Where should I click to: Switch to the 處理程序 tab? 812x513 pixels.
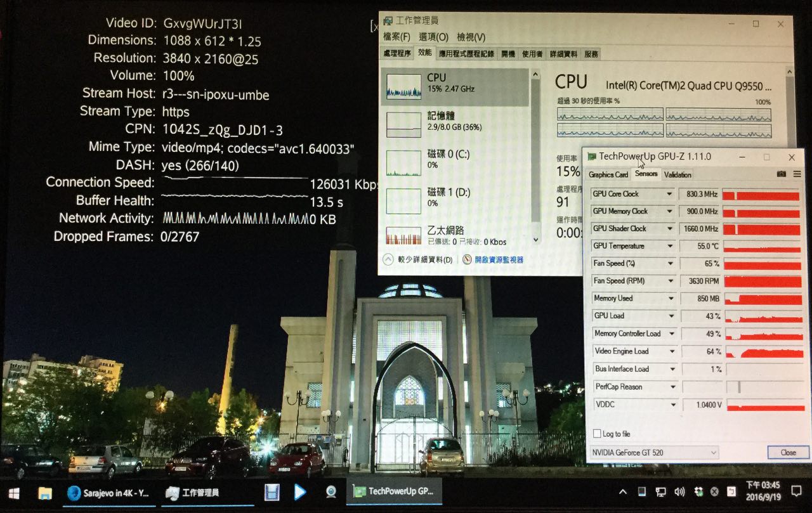click(397, 54)
